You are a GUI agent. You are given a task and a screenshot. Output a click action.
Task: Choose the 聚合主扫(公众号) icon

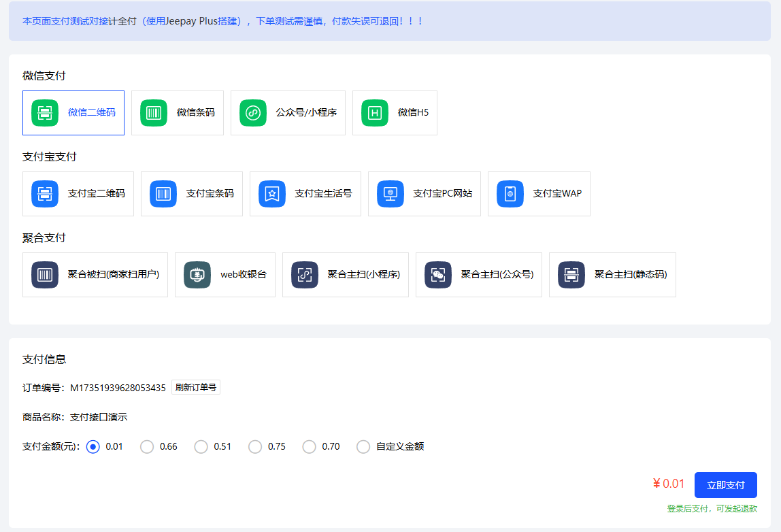[438, 275]
